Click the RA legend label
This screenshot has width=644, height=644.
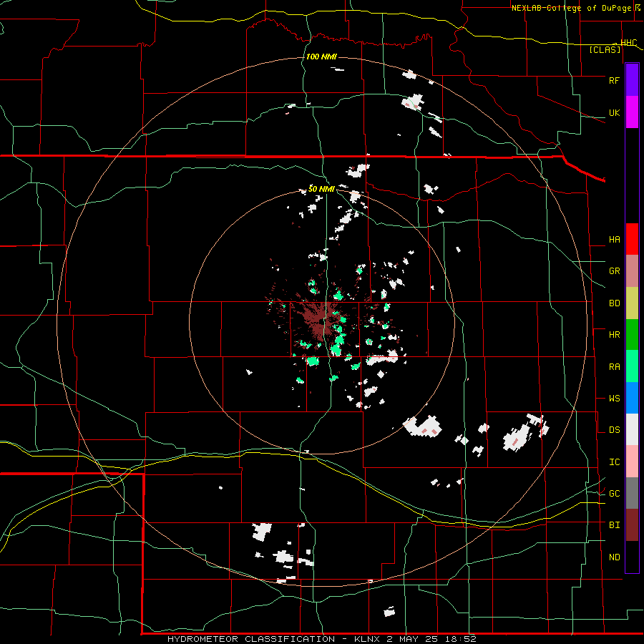pos(614,367)
